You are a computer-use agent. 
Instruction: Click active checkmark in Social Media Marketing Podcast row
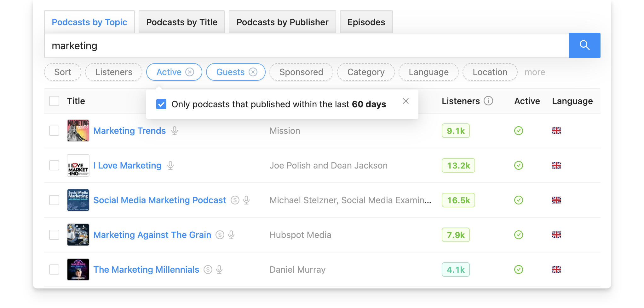pyautogui.click(x=519, y=200)
